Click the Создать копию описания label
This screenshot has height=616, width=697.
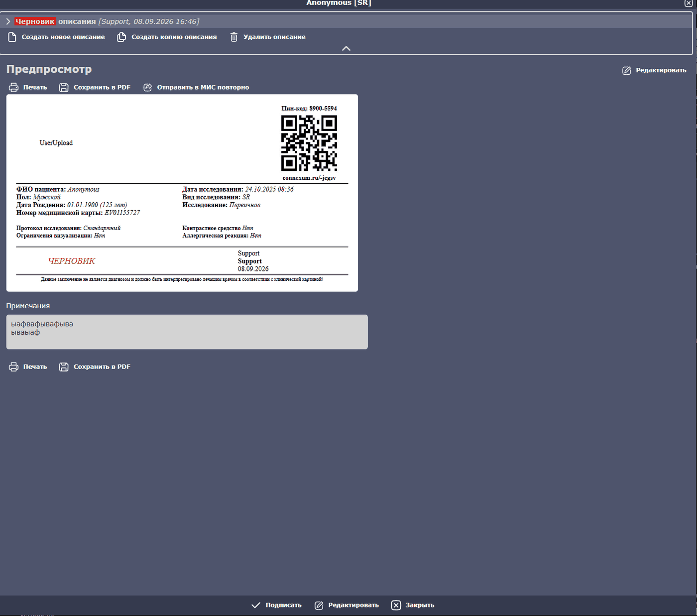tap(174, 37)
